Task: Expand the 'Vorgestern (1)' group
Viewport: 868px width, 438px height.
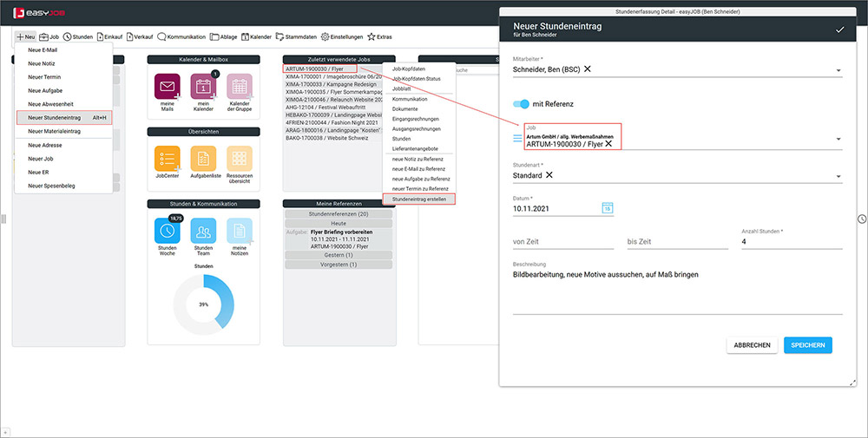Action: [339, 265]
